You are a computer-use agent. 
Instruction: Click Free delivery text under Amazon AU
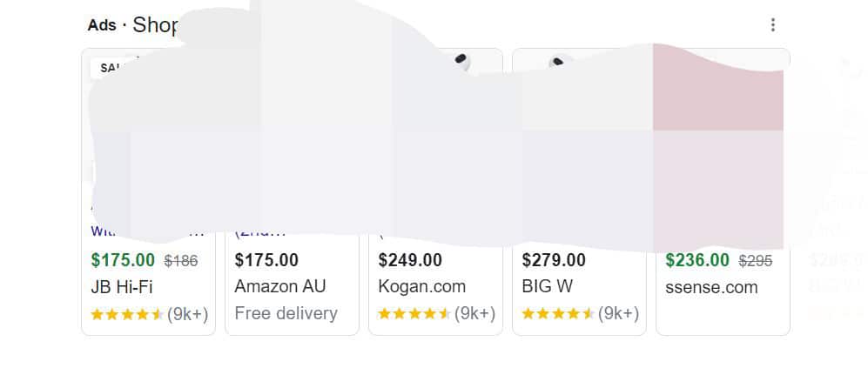[286, 314]
